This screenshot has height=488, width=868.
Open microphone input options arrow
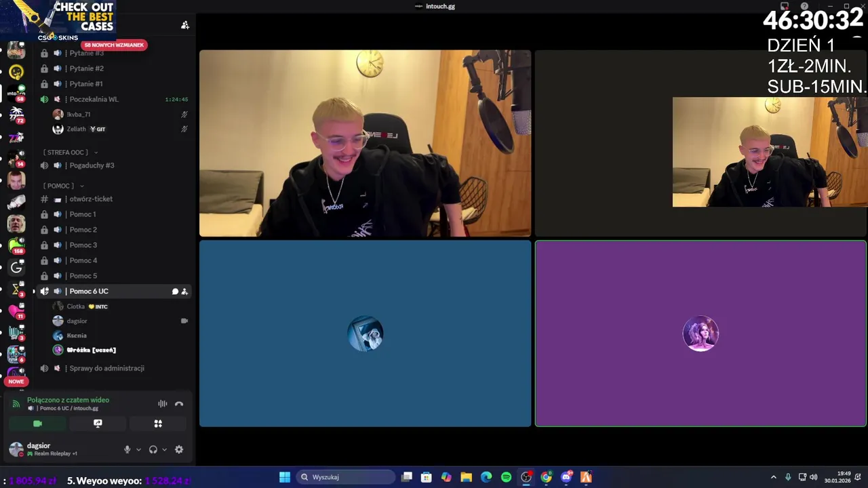[x=138, y=449]
